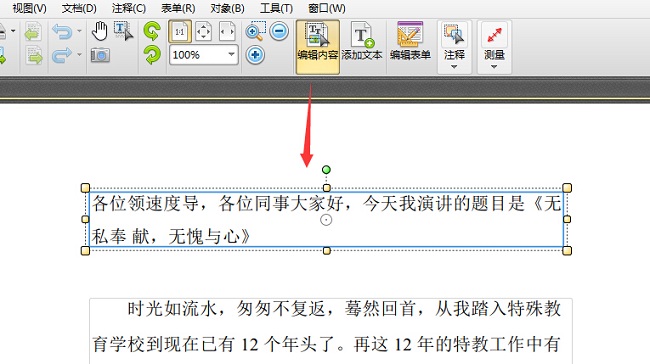650x364 pixels.
Task: Open the zoom percentage dropdown arrow
Action: tap(231, 54)
